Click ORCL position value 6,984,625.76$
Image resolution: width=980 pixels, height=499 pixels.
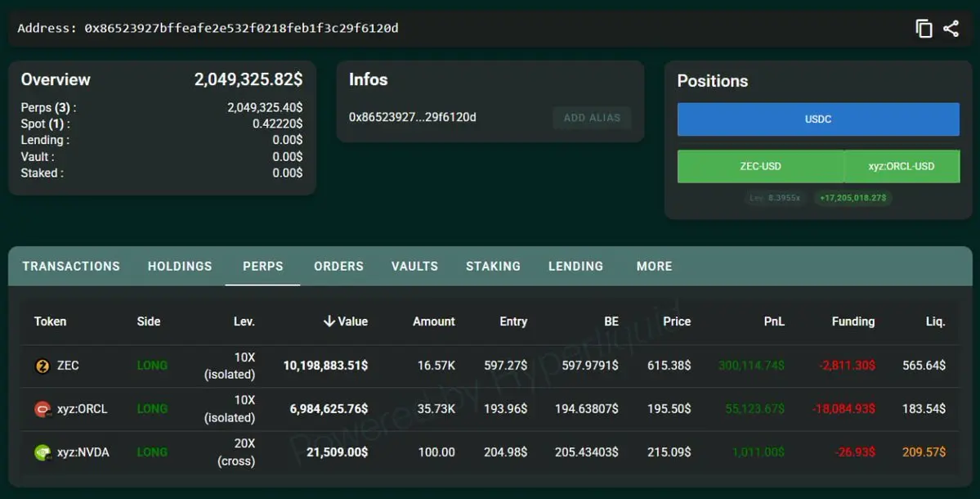click(329, 409)
